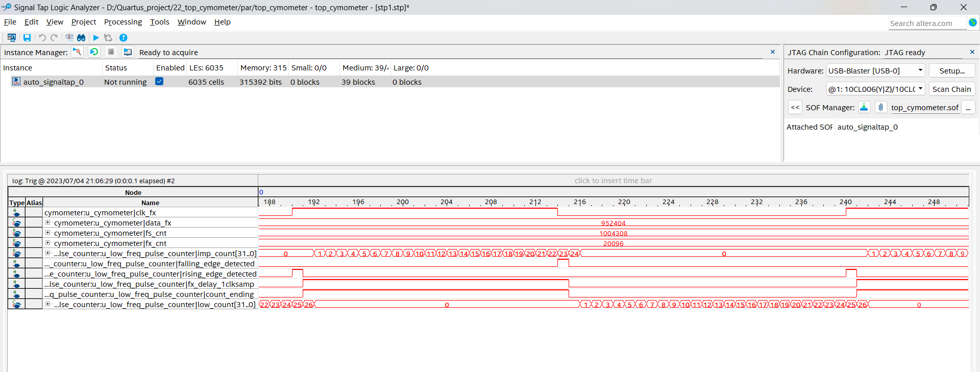Click the fx_delay_1clksamp node type icon
The image size is (980, 372).
[16, 284]
